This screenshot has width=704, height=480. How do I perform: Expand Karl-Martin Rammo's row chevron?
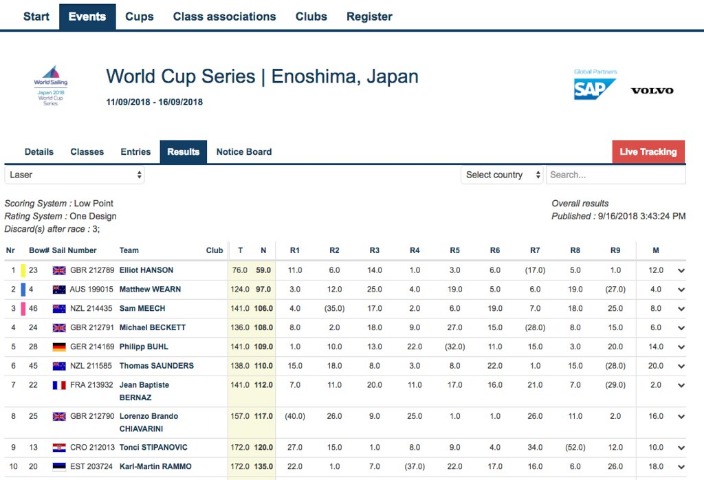click(x=682, y=466)
